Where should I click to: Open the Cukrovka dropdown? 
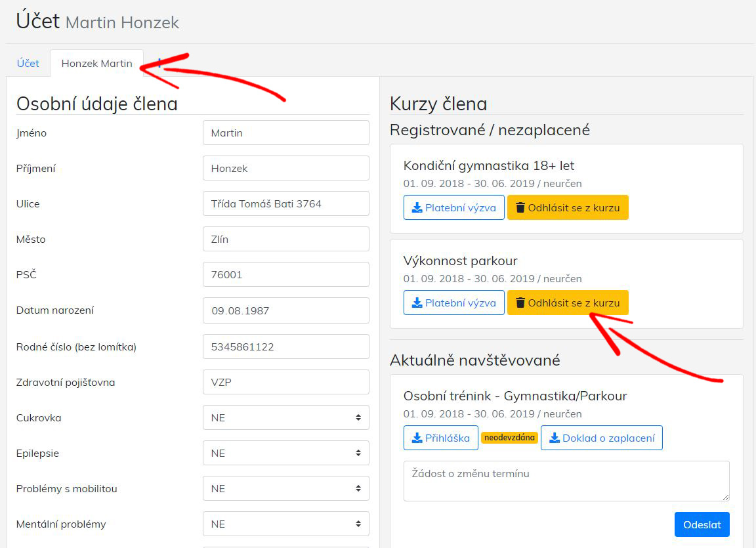pyautogui.click(x=285, y=418)
